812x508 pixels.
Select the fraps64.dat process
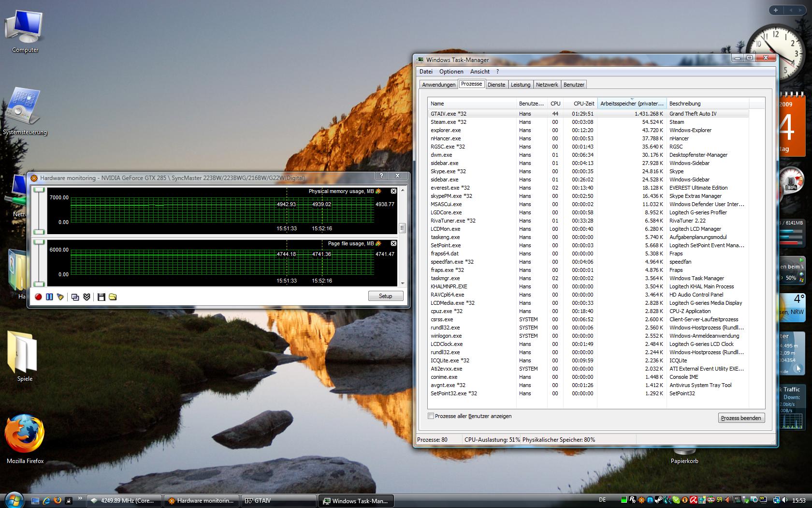(588, 254)
